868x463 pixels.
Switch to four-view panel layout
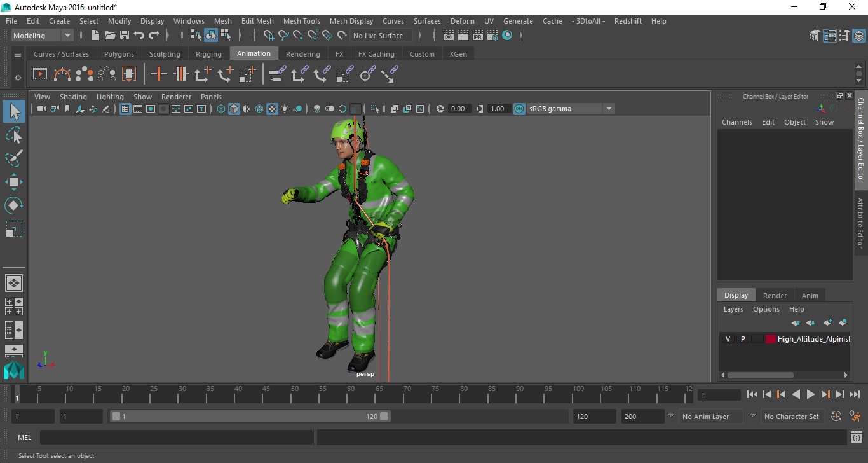coord(14,307)
